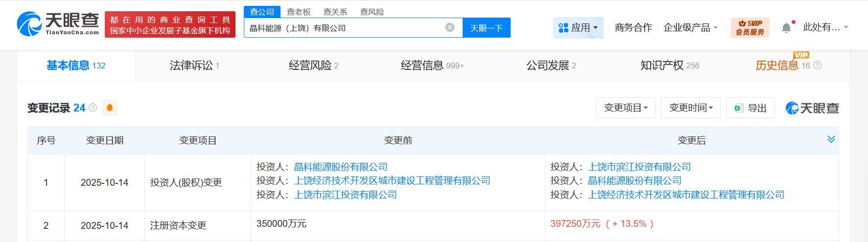Export records with 导出 button
The width and height of the screenshot is (868, 242).
pyautogui.click(x=750, y=108)
